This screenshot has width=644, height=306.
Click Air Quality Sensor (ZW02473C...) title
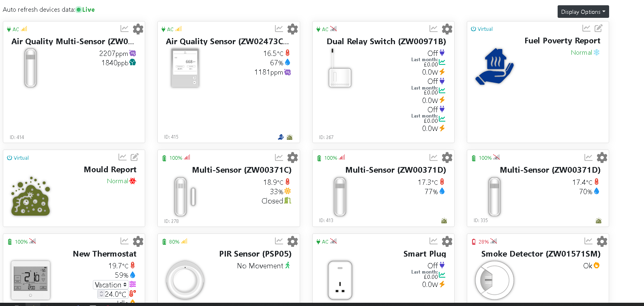(227, 41)
